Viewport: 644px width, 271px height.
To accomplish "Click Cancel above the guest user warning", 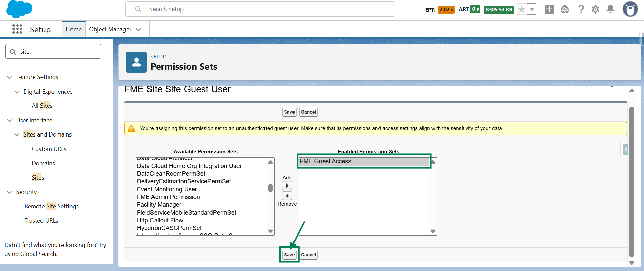I will click(308, 112).
